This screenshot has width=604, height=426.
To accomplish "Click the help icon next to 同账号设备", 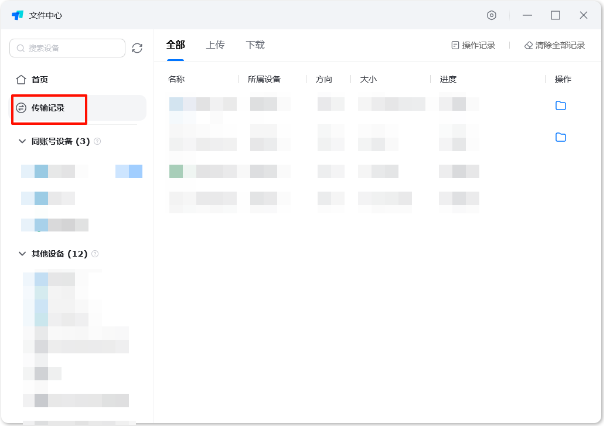I will coord(97,141).
